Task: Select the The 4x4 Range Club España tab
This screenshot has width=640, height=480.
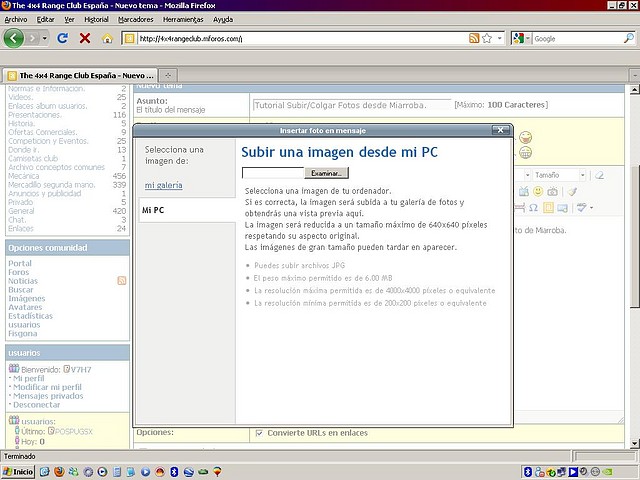Action: (80, 75)
